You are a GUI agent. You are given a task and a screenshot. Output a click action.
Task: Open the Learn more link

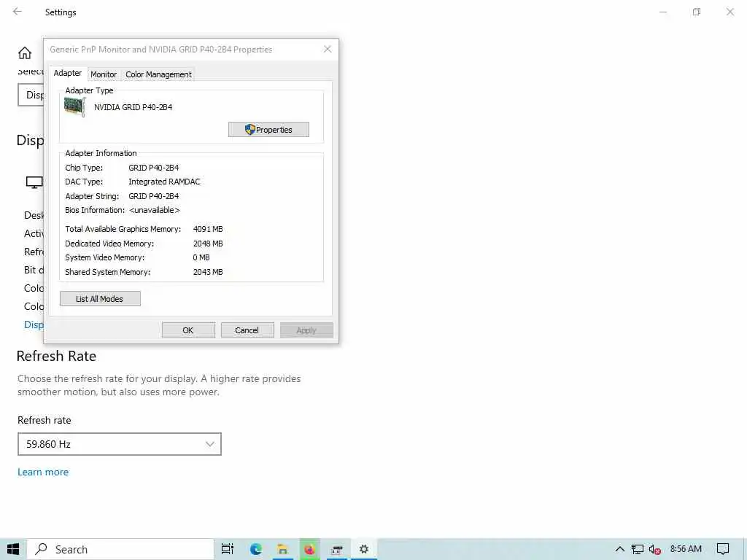(x=43, y=472)
